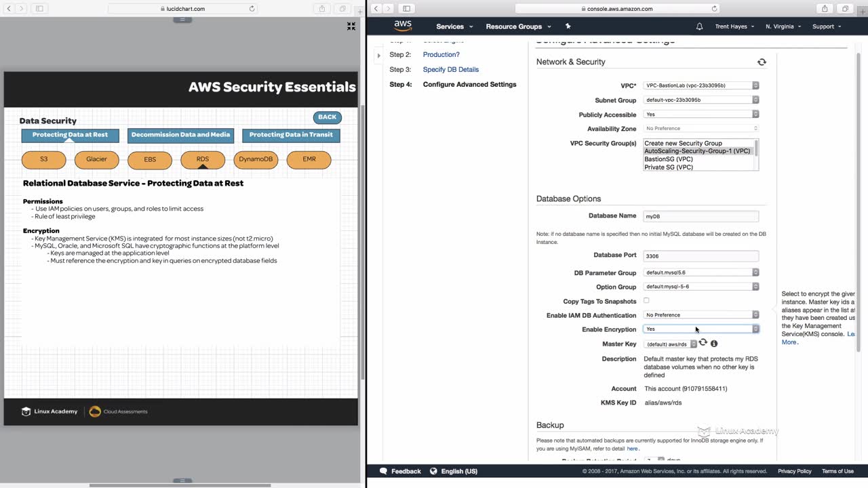This screenshot has width=868, height=488.
Task: Refresh the Master Key list
Action: [x=703, y=343]
